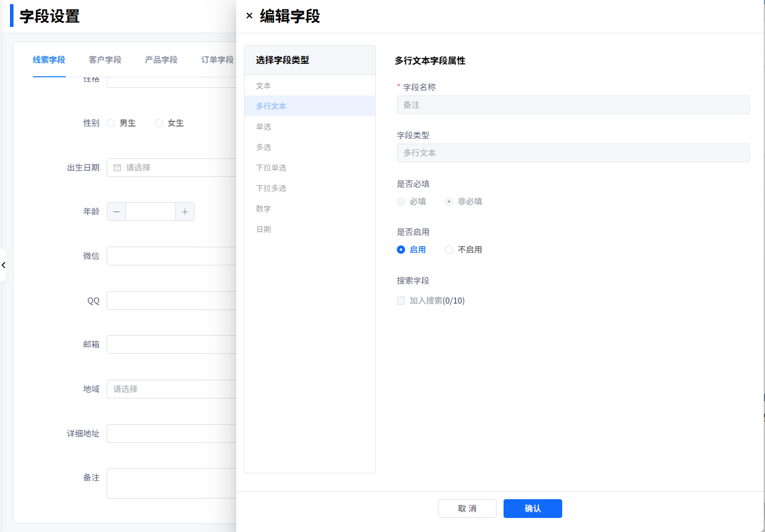765x532 pixels.
Task: Click the 取消 button
Action: pyautogui.click(x=467, y=509)
